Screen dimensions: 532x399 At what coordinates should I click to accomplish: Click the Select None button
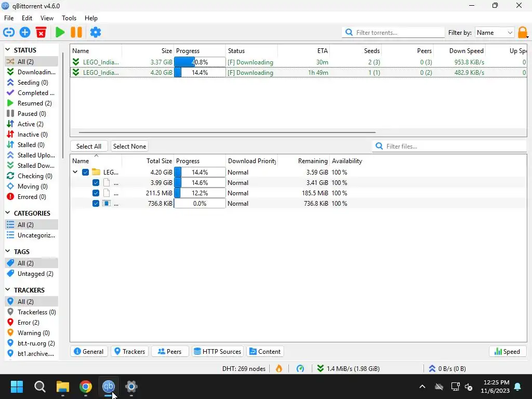[129, 146]
